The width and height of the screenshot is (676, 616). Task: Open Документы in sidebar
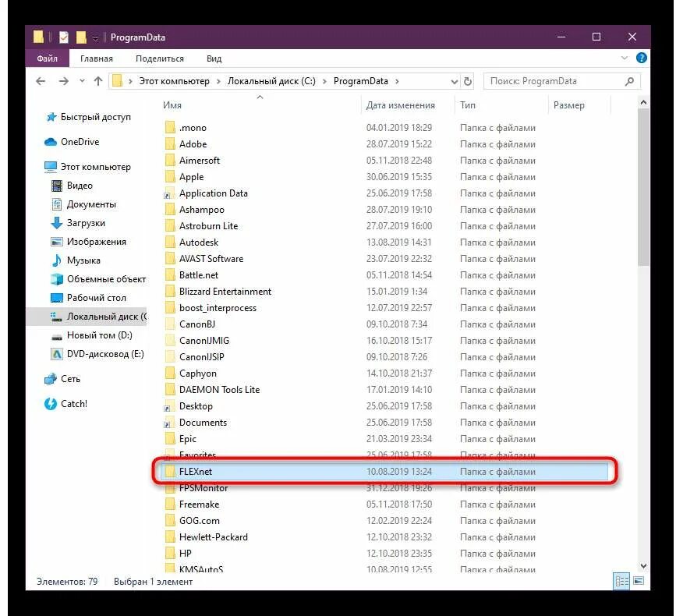(91, 204)
